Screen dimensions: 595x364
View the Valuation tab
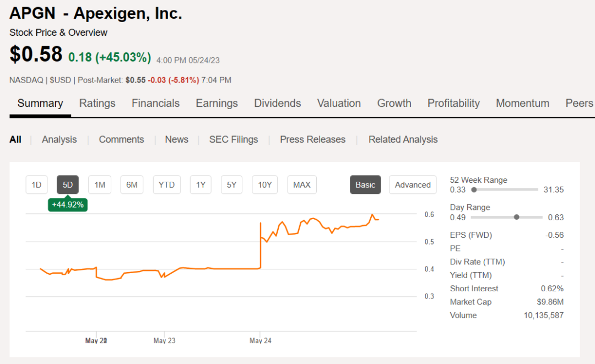(339, 103)
